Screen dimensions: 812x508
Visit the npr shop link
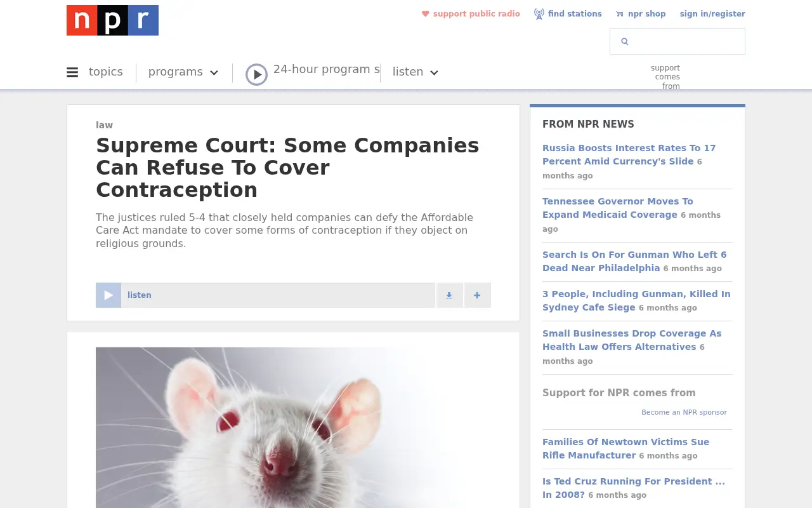point(647,14)
